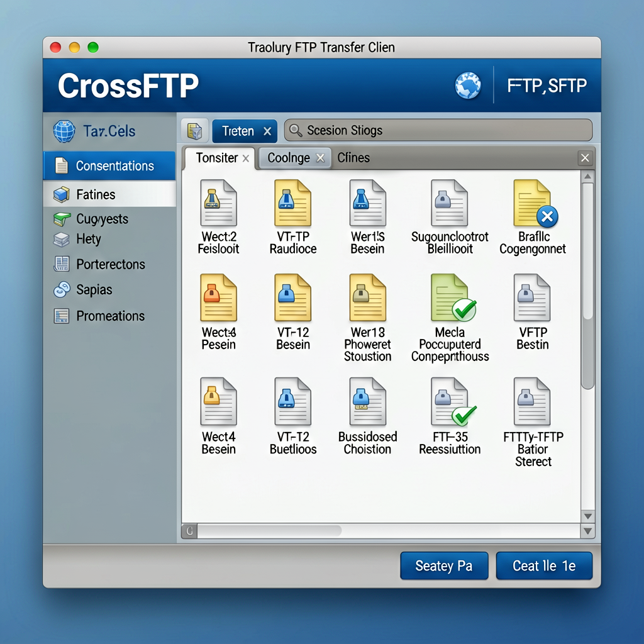Open the Wect:2 Feislooit file icon
Image resolution: width=644 pixels, height=644 pixels.
[218, 203]
